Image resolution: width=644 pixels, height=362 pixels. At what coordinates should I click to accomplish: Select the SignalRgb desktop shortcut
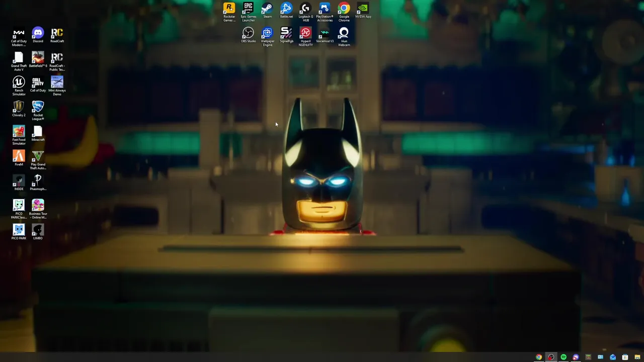coord(286,35)
